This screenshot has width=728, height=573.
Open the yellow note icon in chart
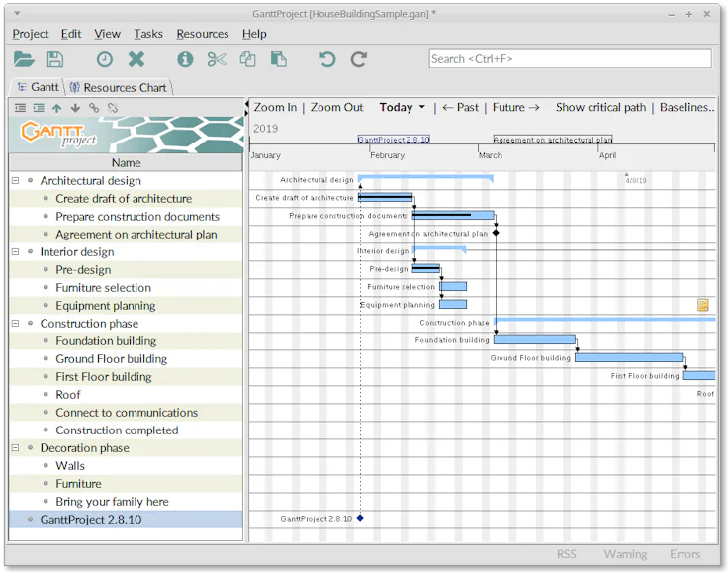coord(703,305)
